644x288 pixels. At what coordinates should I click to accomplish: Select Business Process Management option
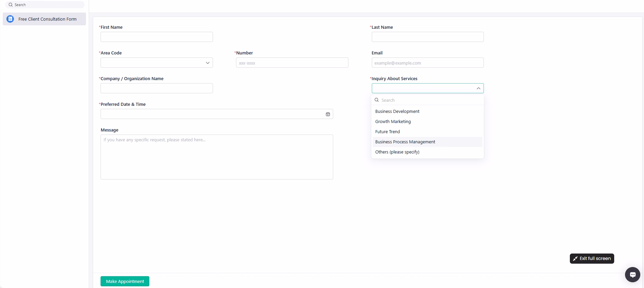pyautogui.click(x=405, y=142)
